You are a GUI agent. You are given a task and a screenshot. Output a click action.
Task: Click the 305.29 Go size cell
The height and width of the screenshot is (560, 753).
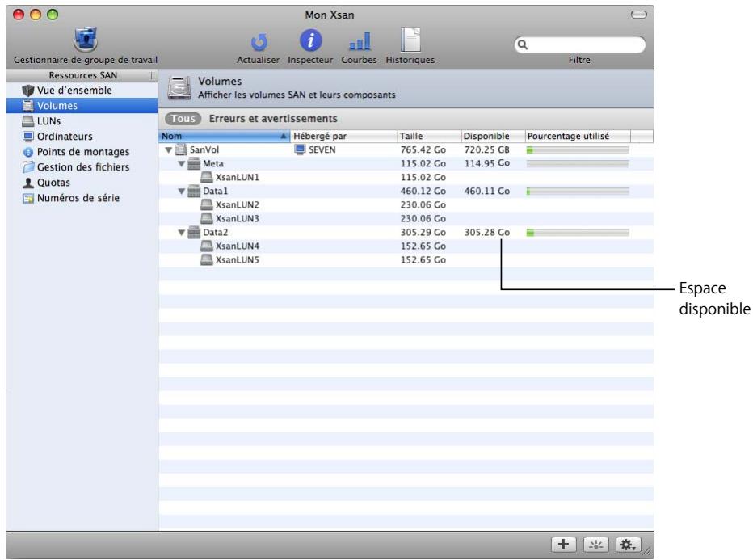(423, 233)
